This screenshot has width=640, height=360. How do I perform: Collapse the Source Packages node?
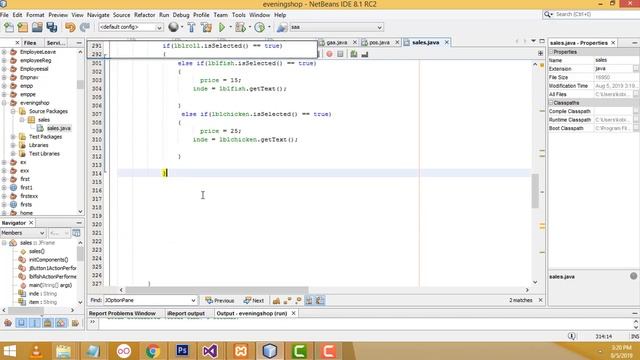click(x=13, y=111)
